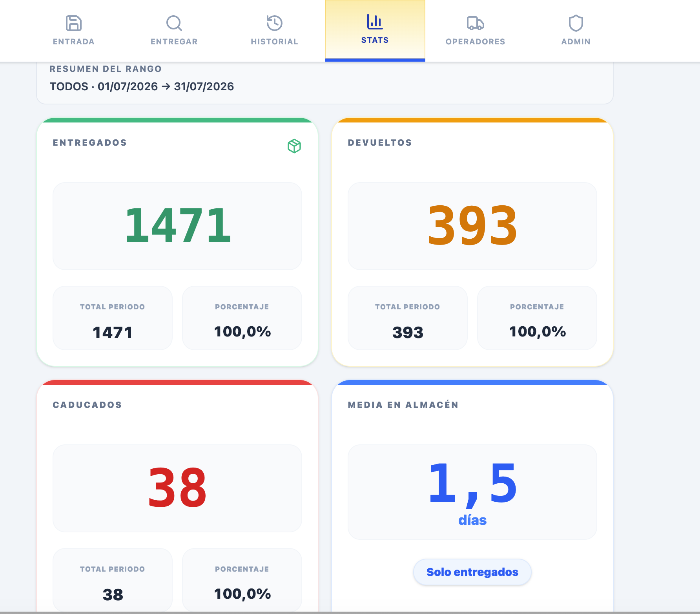
Task: Click the Admin shield icon
Action: pyautogui.click(x=576, y=23)
